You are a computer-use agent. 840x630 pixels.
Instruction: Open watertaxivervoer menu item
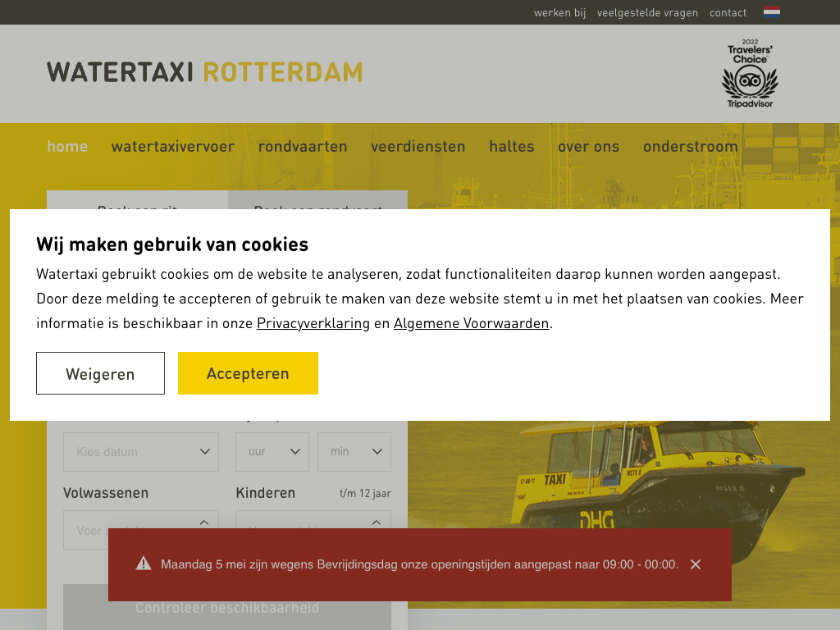[x=172, y=146]
